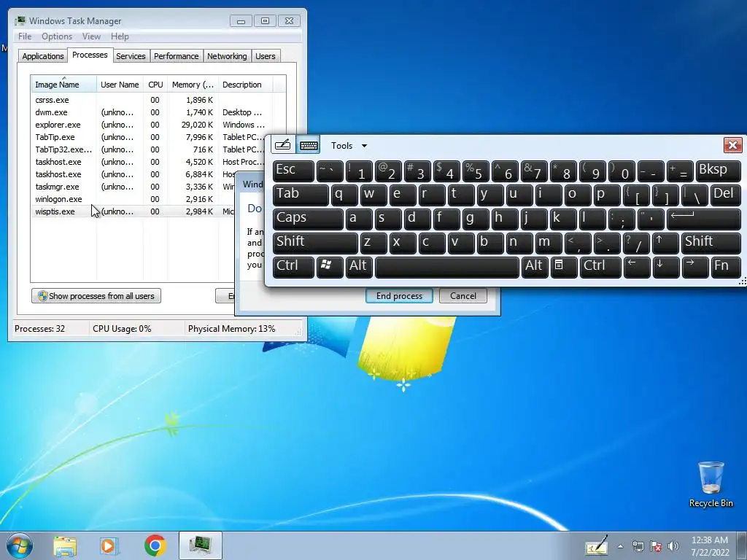Select the touch keyboard mode icon

(x=309, y=145)
